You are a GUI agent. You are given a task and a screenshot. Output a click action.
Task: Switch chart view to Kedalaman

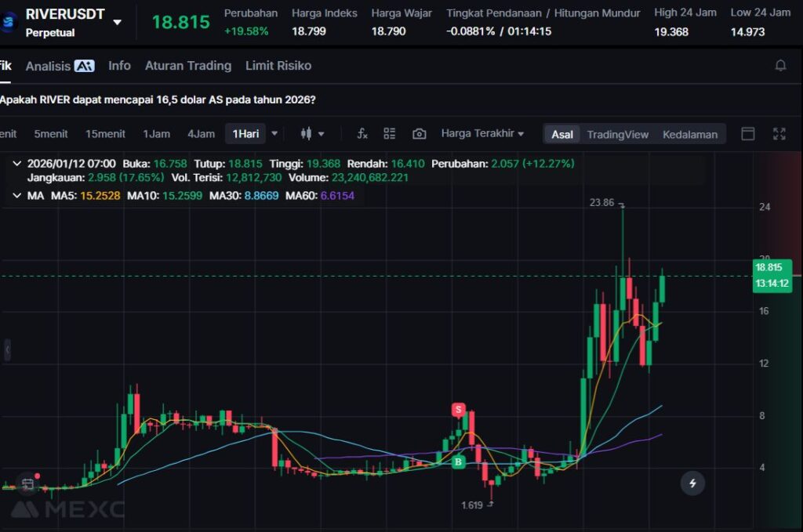689,134
